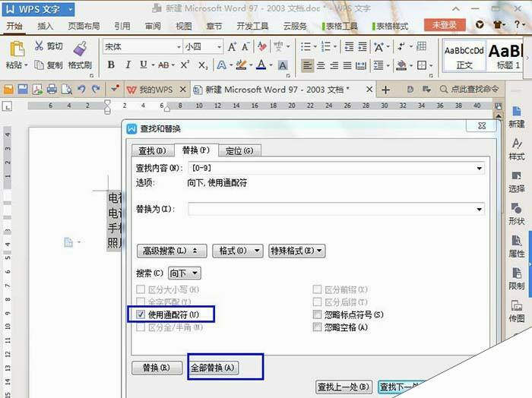Screen dimensions: 532x398
Task: Click the Cut scissors icon
Action: coord(39,46)
